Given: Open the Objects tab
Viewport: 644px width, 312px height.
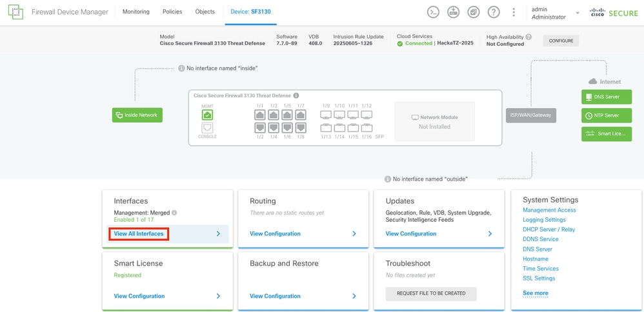Looking at the screenshot, I should [x=205, y=12].
